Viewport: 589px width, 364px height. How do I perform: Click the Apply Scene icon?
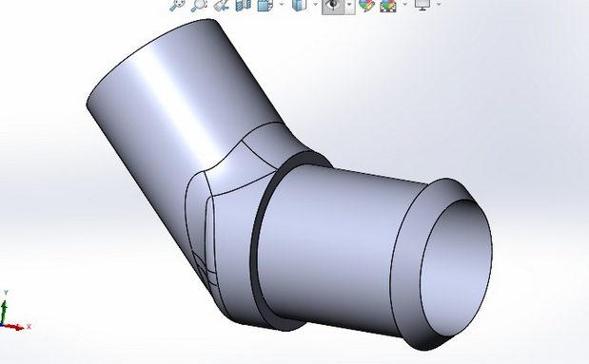pyautogui.click(x=388, y=5)
